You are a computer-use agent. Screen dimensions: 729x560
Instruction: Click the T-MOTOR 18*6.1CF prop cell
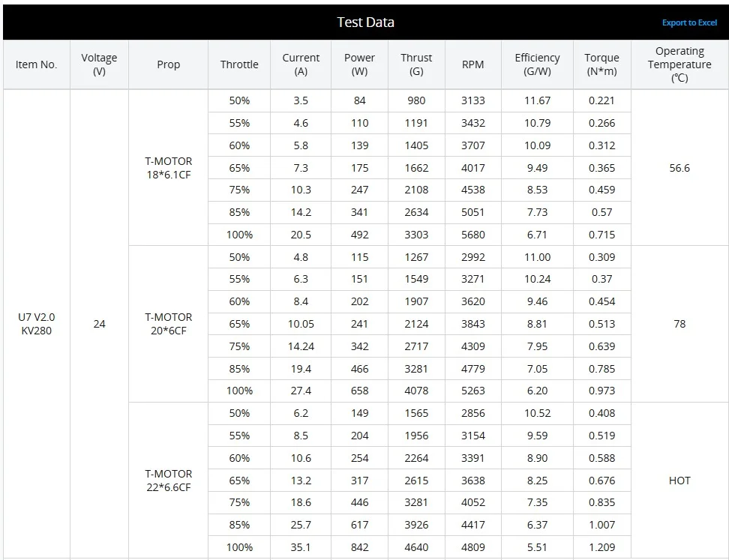tap(168, 168)
